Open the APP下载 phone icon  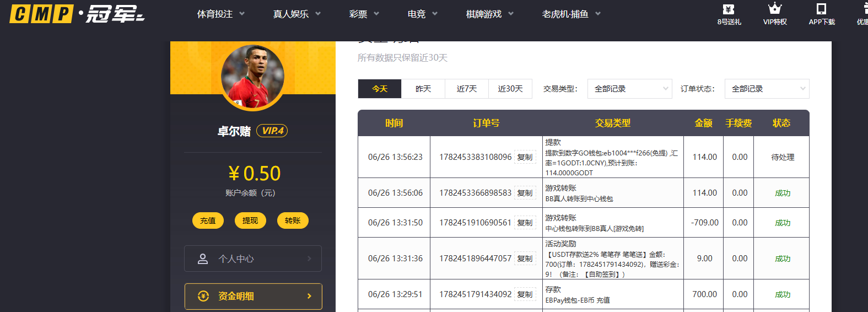821,9
